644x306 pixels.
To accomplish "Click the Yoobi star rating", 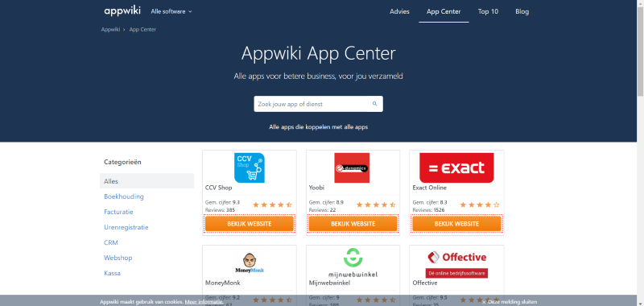I will click(376, 205).
